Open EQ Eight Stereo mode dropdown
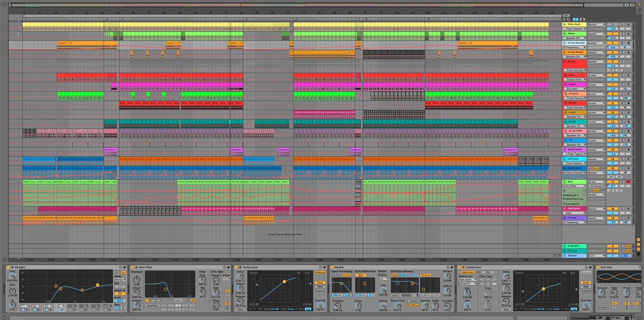This screenshot has width=644, height=320. point(120,279)
